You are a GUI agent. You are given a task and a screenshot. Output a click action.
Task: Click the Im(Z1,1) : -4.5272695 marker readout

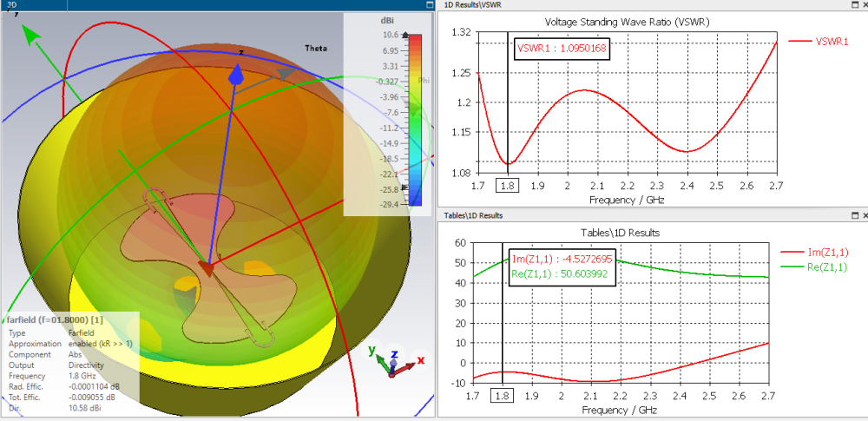562,260
